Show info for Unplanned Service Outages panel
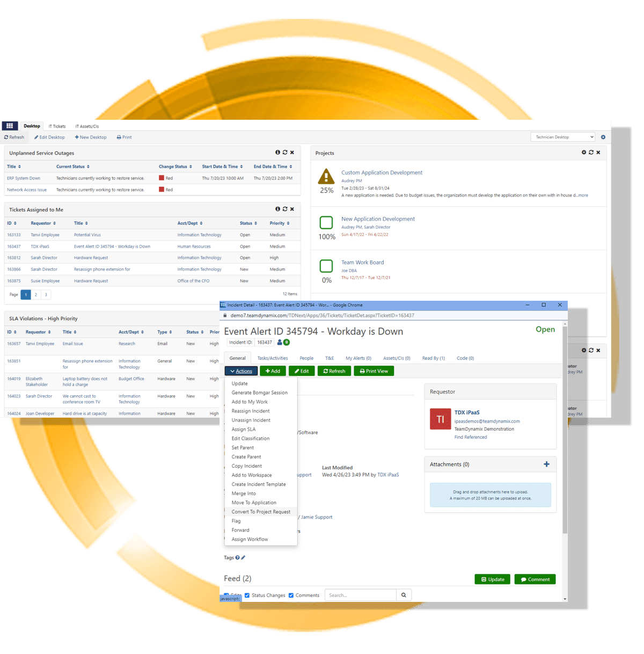Image resolution: width=644 pixels, height=654 pixels. point(277,152)
